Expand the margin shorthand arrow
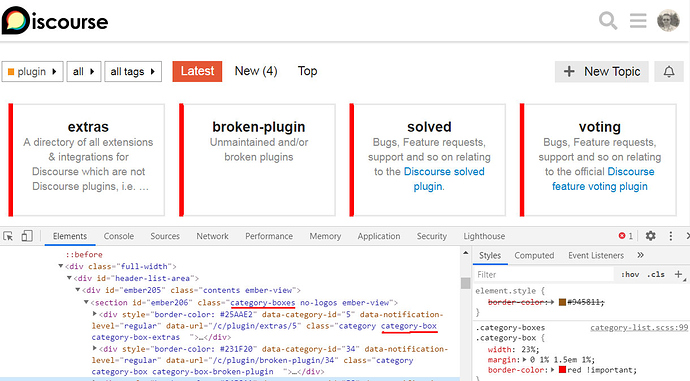 pos(524,360)
